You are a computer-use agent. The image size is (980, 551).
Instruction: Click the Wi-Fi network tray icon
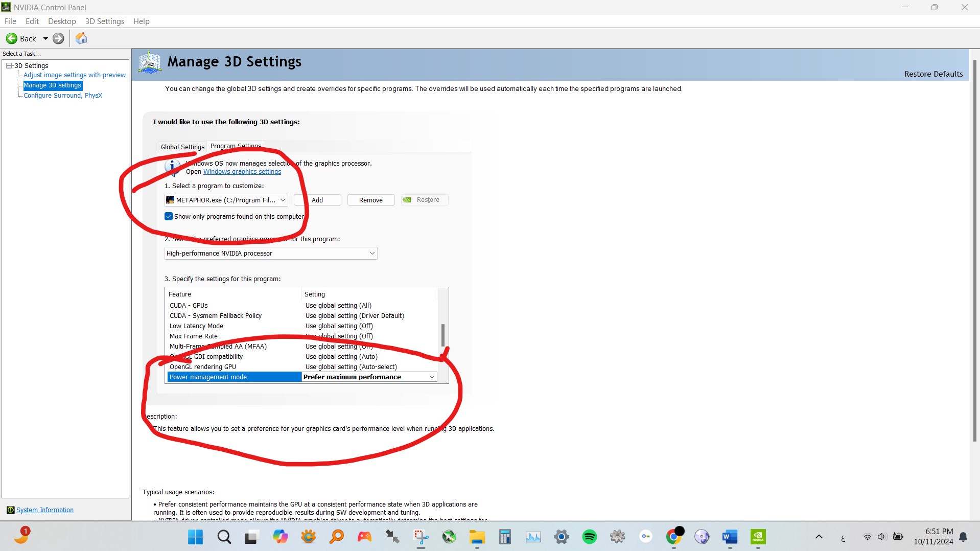pos(867,537)
